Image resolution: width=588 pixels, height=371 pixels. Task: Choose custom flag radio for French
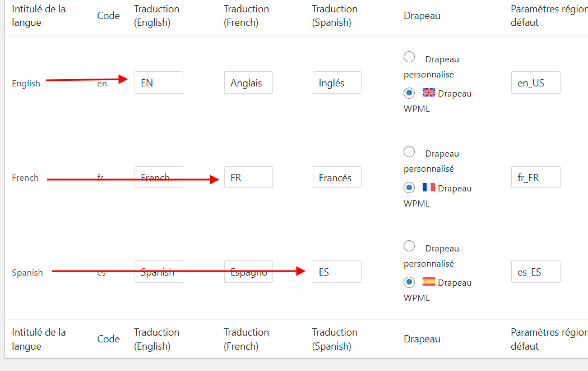click(x=410, y=152)
